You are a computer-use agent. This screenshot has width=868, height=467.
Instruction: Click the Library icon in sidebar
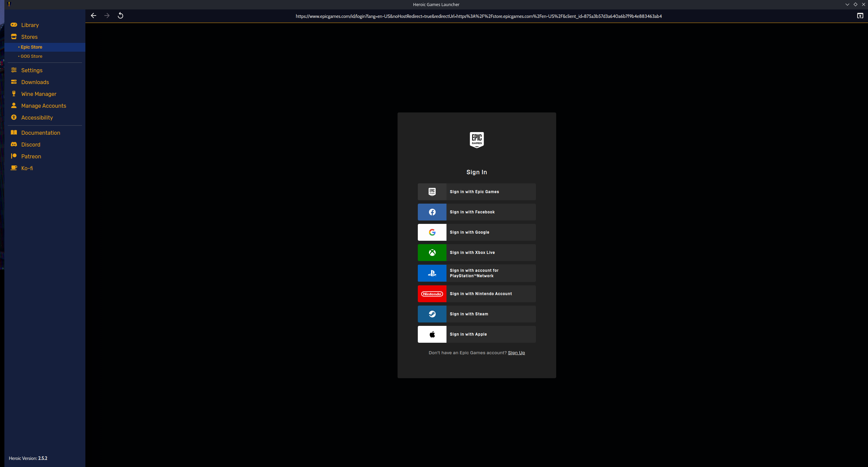tap(14, 25)
